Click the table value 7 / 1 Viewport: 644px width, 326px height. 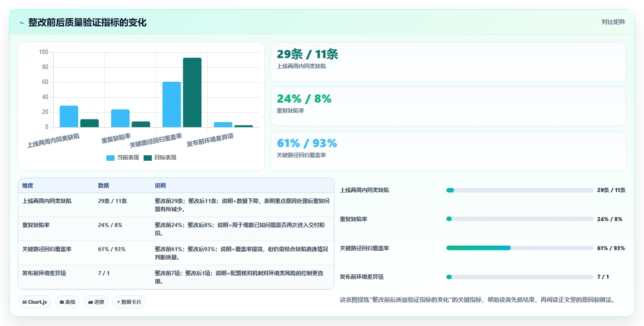(104, 273)
